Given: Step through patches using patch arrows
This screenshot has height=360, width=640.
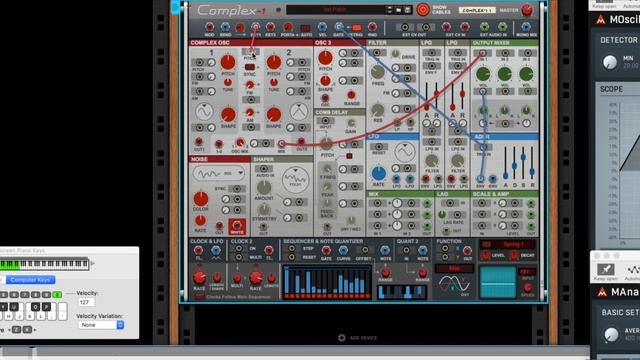Looking at the screenshot, I should (x=389, y=10).
